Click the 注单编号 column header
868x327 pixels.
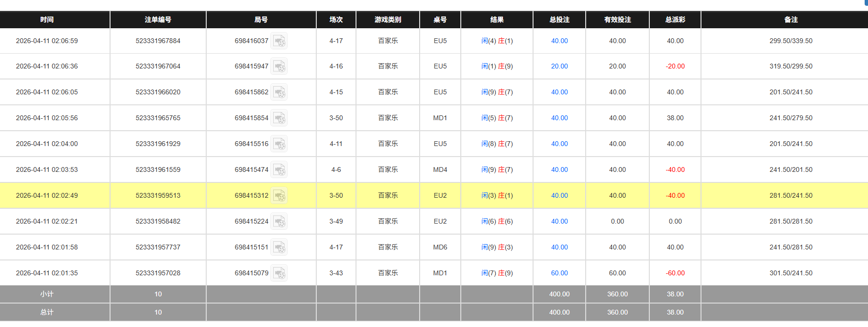point(158,20)
